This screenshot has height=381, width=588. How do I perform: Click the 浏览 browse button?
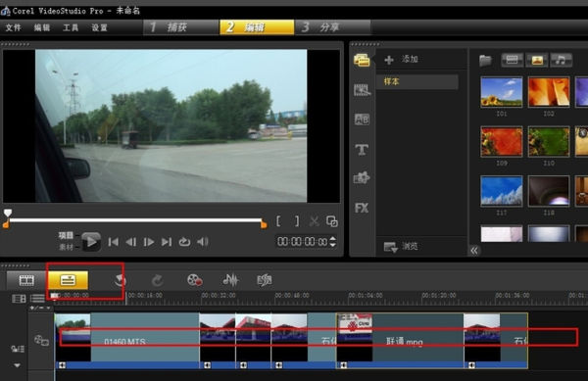(401, 247)
